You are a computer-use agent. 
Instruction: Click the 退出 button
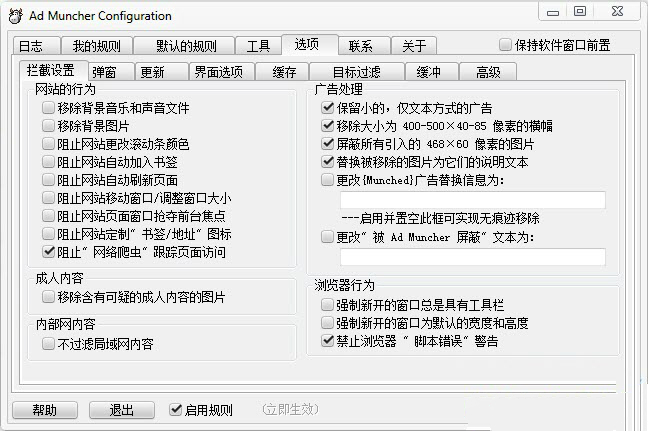pos(122,410)
